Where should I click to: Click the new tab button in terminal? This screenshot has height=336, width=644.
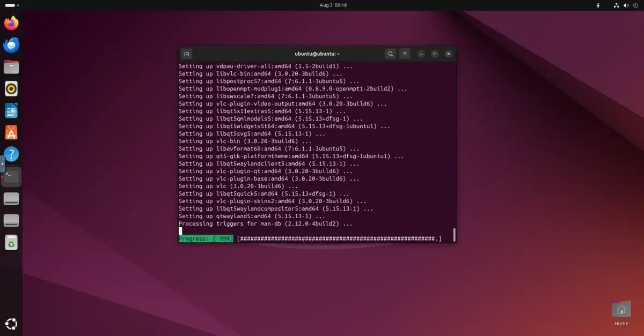[x=186, y=54]
